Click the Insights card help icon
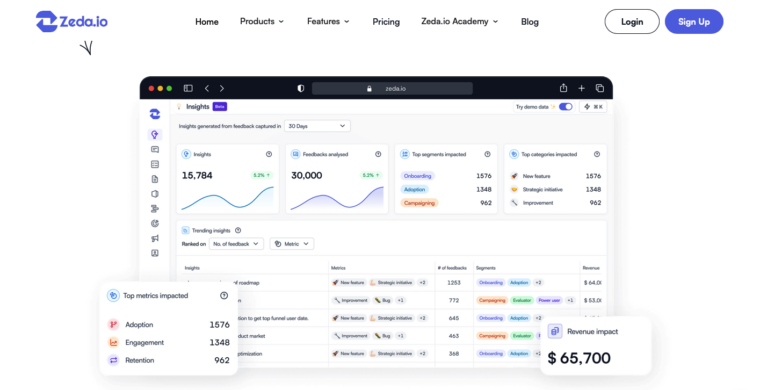 [x=269, y=154]
